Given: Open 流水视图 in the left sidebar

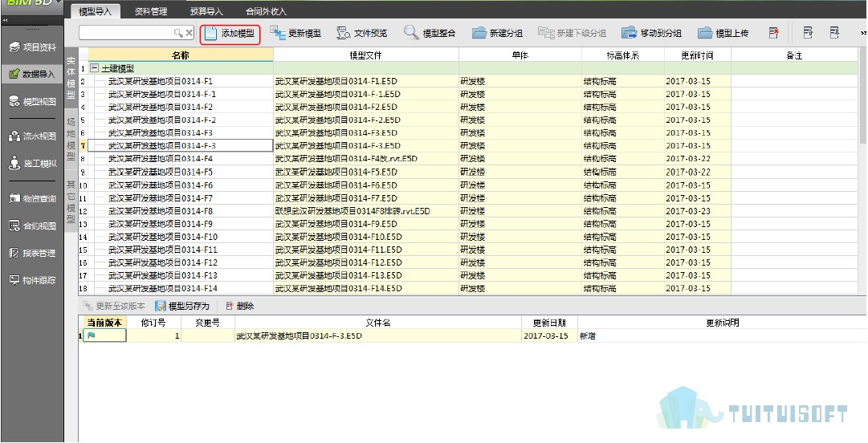Looking at the screenshot, I should point(32,136).
